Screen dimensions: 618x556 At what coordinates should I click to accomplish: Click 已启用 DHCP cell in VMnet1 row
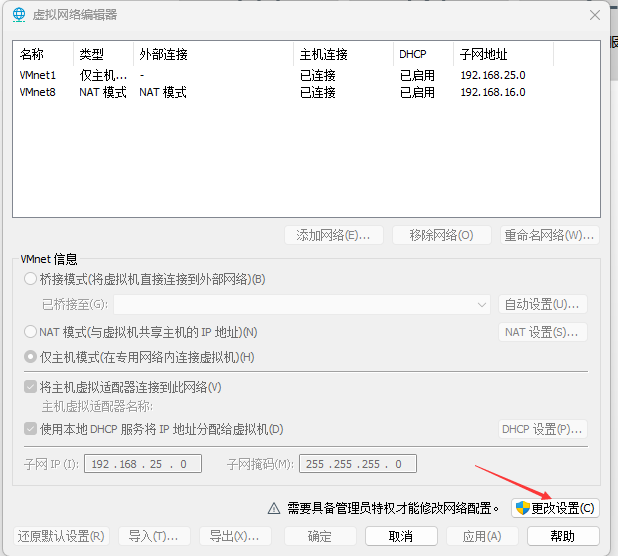(x=417, y=75)
